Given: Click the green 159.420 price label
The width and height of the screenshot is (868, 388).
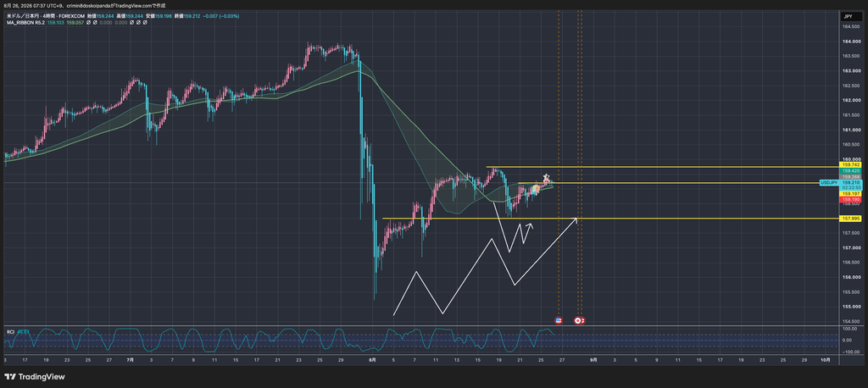Looking at the screenshot, I should pos(849,171).
